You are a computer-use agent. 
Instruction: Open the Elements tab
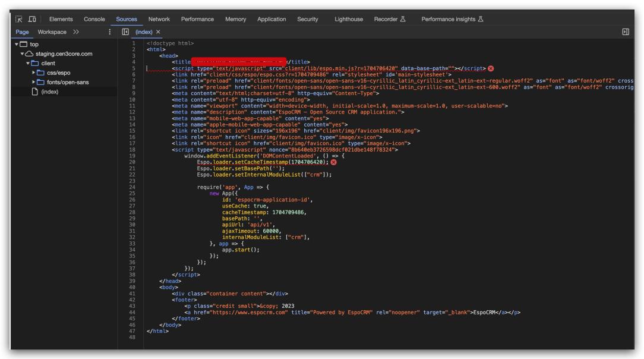coord(61,19)
